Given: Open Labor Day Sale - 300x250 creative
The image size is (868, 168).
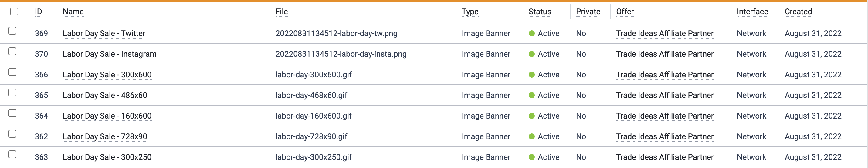Looking at the screenshot, I should (x=107, y=157).
